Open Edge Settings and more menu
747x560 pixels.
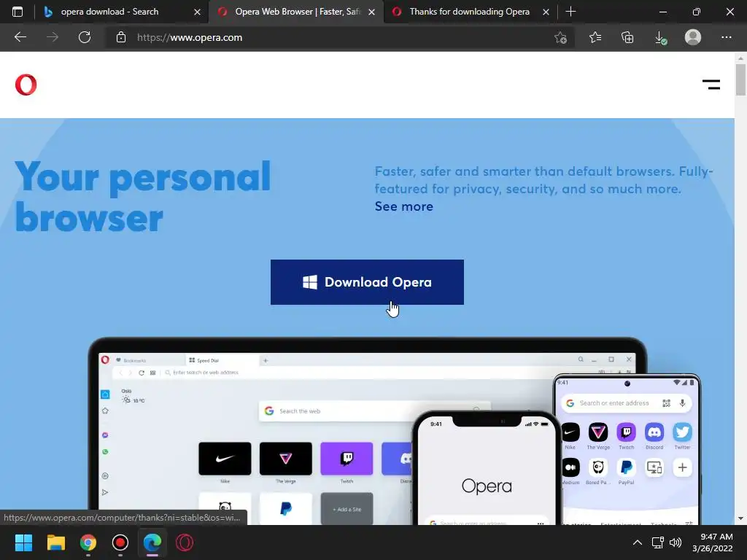(726, 37)
